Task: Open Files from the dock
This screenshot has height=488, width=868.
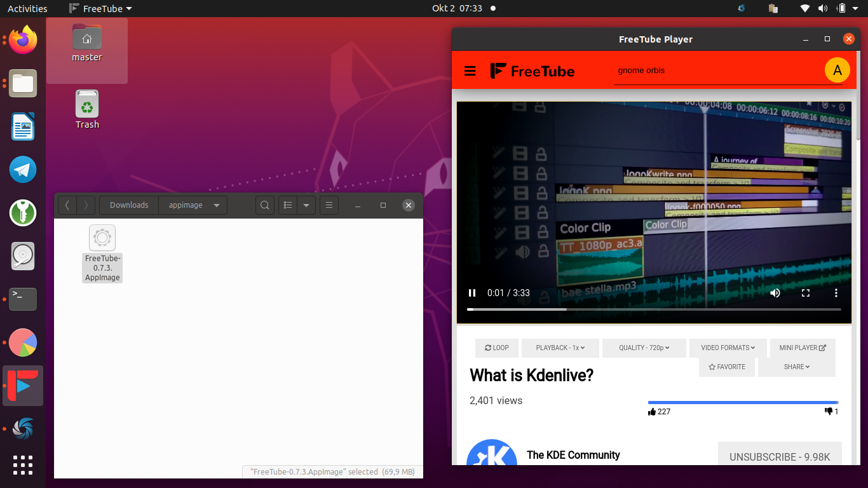Action: pos(23,83)
